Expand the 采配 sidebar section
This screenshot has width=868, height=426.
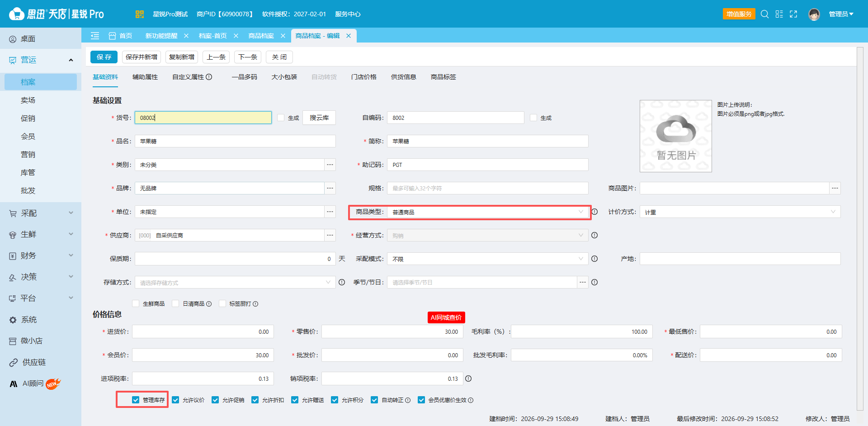(x=41, y=213)
